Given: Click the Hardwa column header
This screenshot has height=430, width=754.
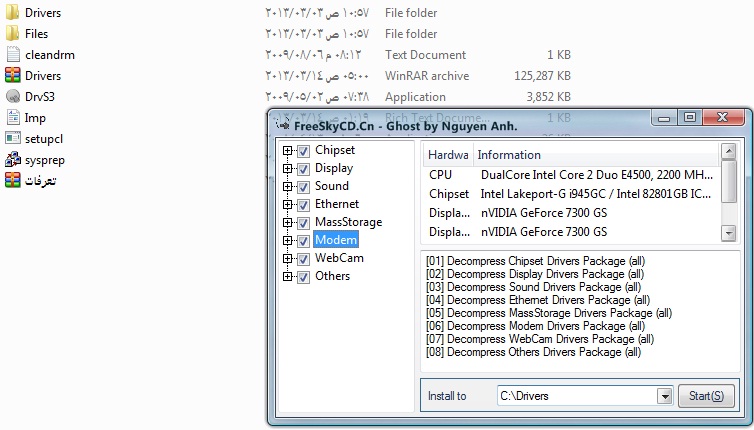Looking at the screenshot, I should [x=448, y=155].
